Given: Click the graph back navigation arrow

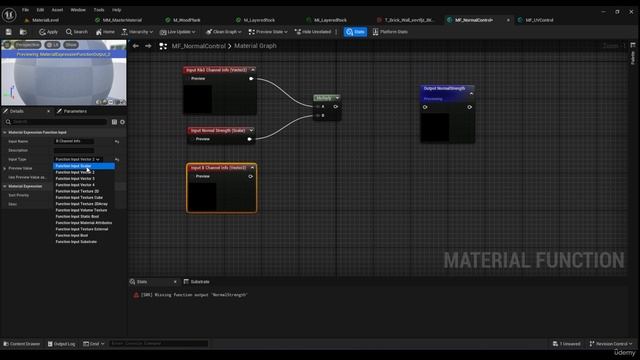Looking at the screenshot, I should tap(136, 46).
